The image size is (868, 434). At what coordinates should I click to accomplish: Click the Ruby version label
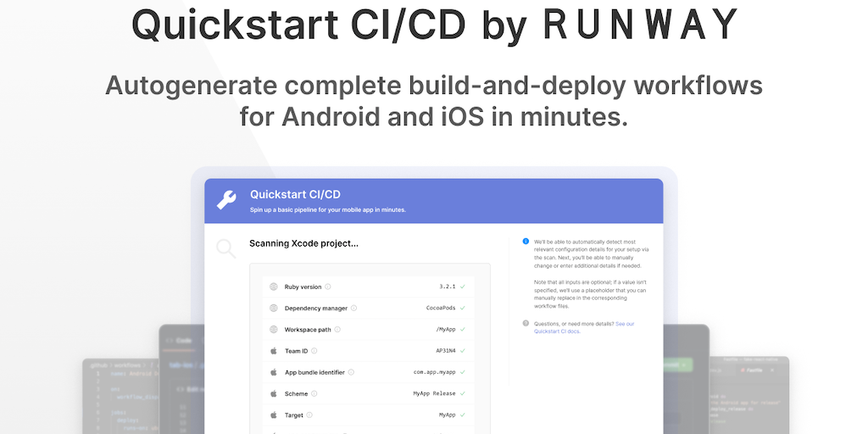coord(303,287)
